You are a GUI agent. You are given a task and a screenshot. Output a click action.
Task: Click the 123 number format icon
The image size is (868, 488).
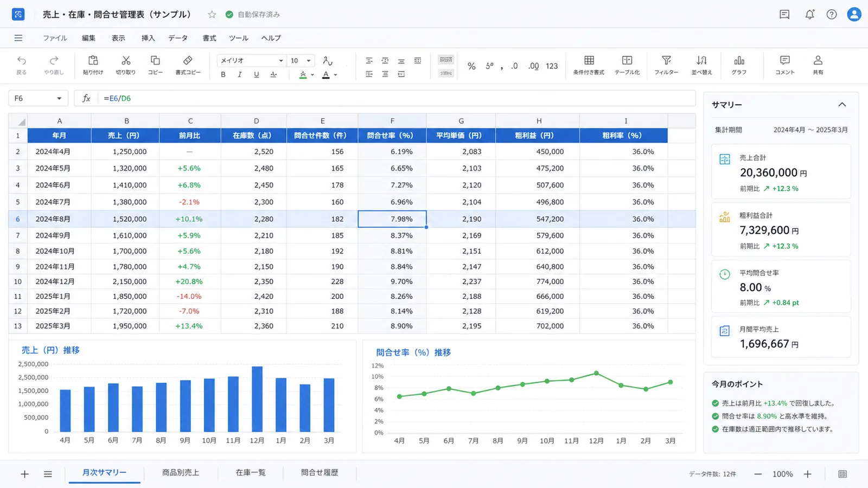pos(552,66)
